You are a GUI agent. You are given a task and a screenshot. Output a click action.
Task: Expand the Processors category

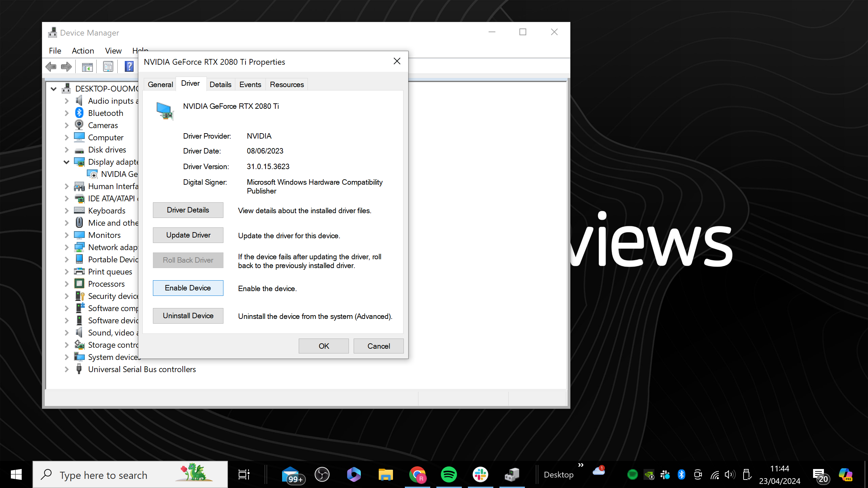pos(67,284)
